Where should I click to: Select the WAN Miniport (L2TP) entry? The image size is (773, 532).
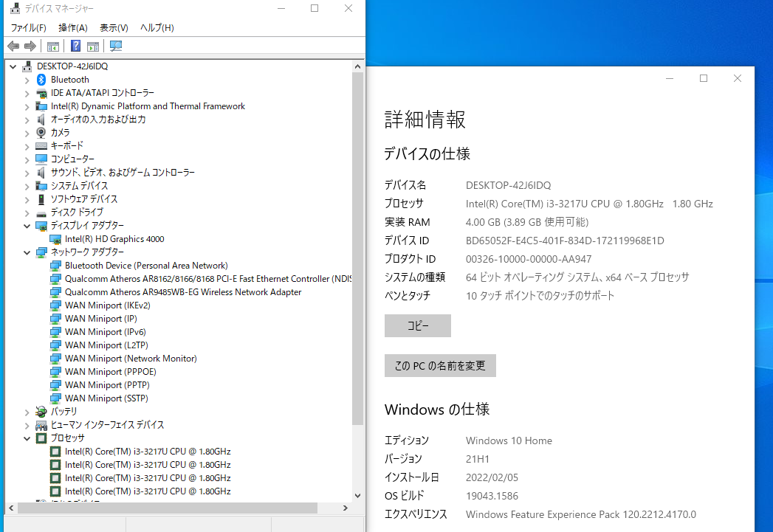pos(106,345)
